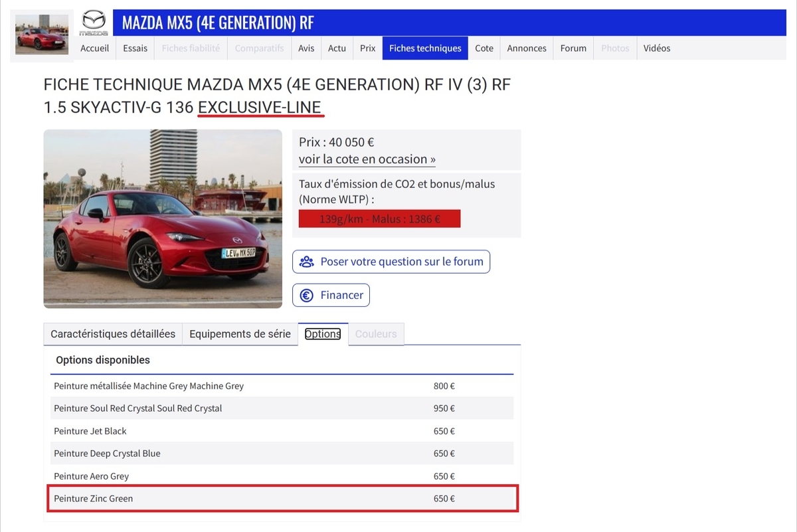This screenshot has height=532, width=797.
Task: Open the Actu tab
Action: tap(337, 48)
